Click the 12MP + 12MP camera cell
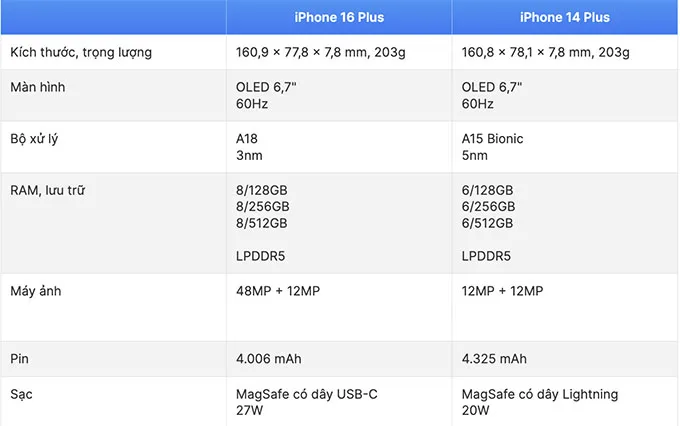This screenshot has width=680, height=426. click(x=565, y=308)
